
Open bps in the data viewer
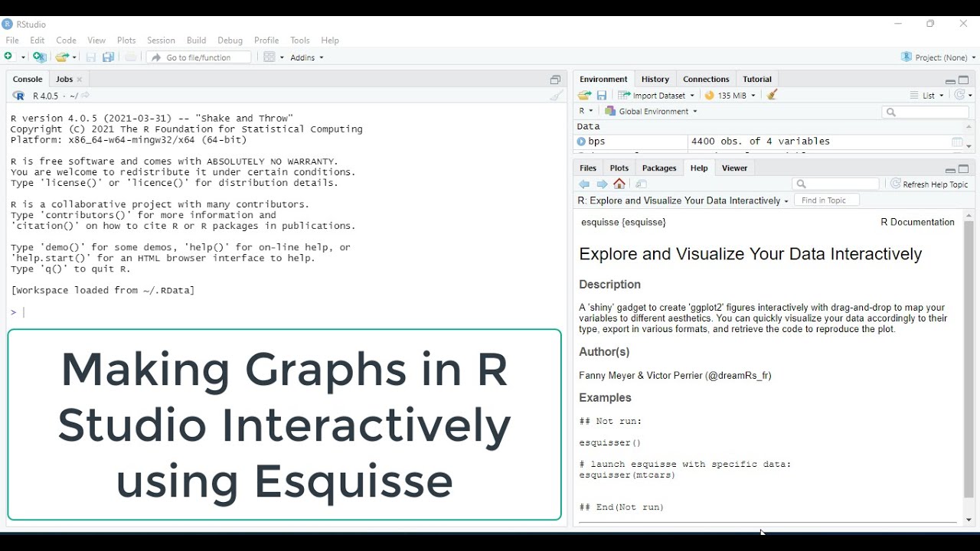pyautogui.click(x=957, y=142)
